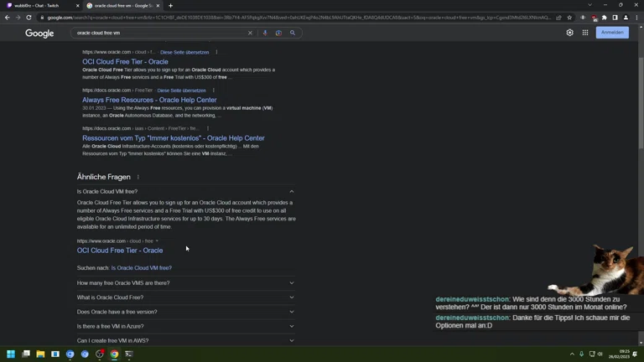Reload the page in the browser
644x362 pixels.
[29, 18]
